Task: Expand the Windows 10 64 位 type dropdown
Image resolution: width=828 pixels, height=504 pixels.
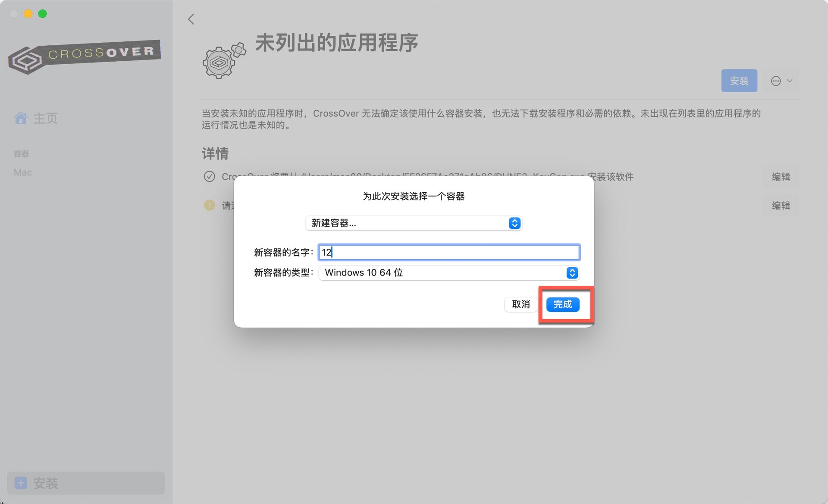Action: (449, 272)
